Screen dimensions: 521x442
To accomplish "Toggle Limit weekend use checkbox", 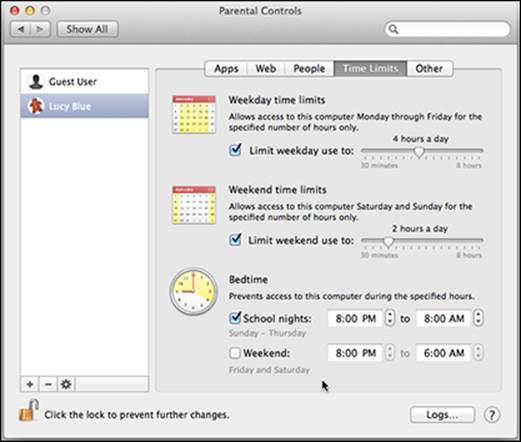I will (x=235, y=239).
